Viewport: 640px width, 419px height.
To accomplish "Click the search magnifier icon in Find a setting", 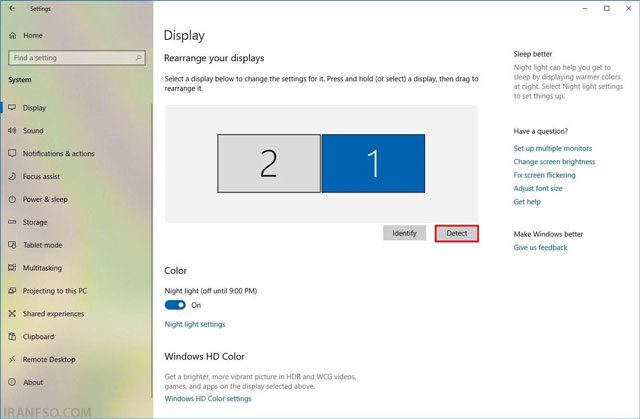I will pyautogui.click(x=138, y=58).
